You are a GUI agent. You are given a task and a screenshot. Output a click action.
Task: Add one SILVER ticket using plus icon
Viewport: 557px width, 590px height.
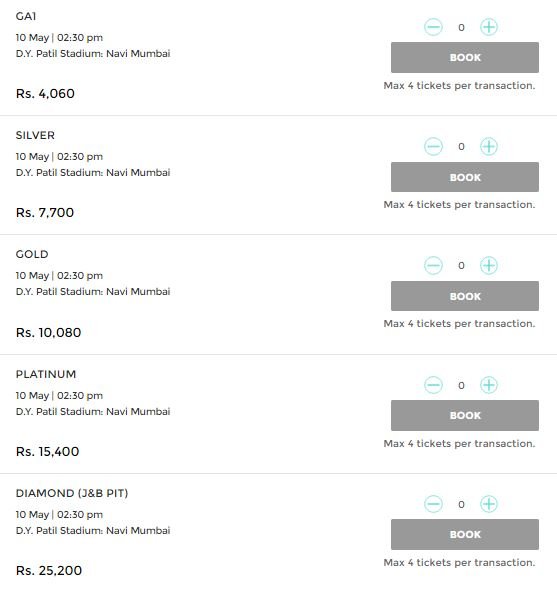(489, 146)
